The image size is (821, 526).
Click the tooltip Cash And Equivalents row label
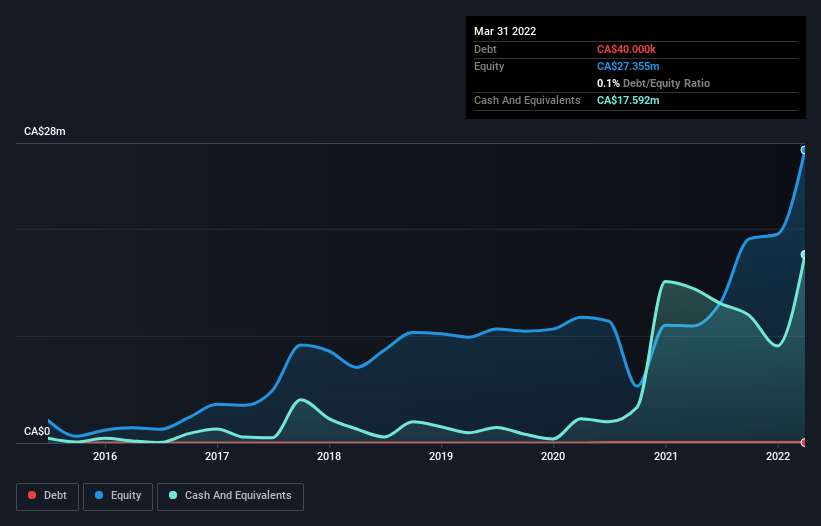pyautogui.click(x=527, y=100)
